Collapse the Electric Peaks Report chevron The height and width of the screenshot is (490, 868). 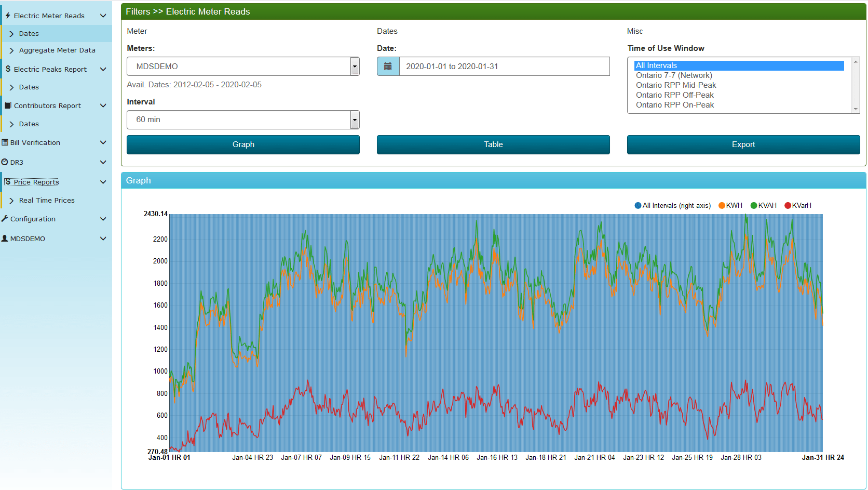click(x=103, y=69)
